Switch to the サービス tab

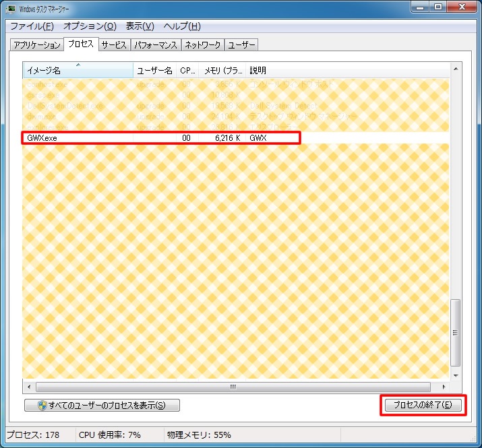[114, 45]
